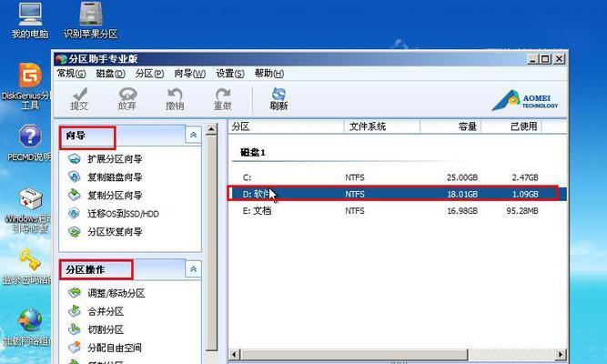This screenshot has height=364, width=607.
Task: Select the D: 软件 partition row
Action: [397, 194]
